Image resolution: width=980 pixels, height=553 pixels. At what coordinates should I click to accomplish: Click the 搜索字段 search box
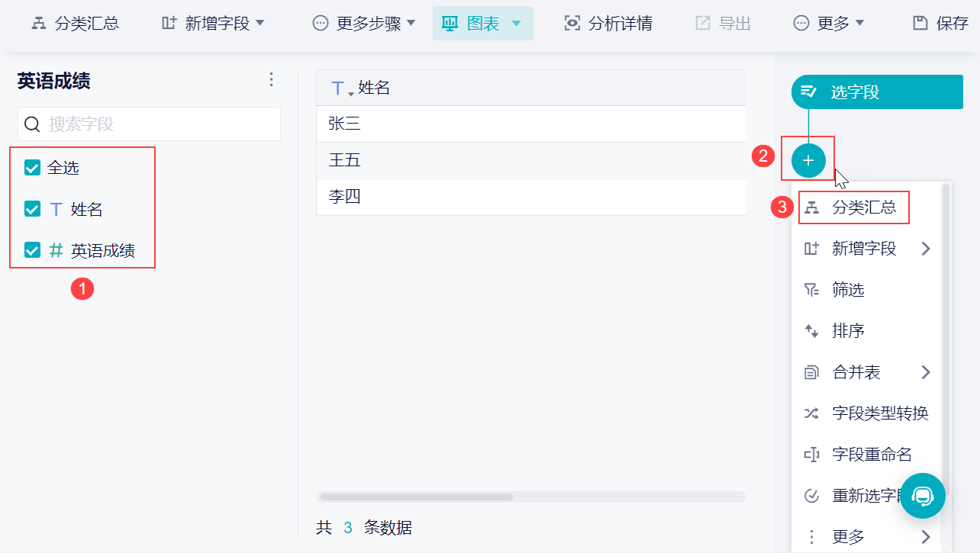[149, 124]
